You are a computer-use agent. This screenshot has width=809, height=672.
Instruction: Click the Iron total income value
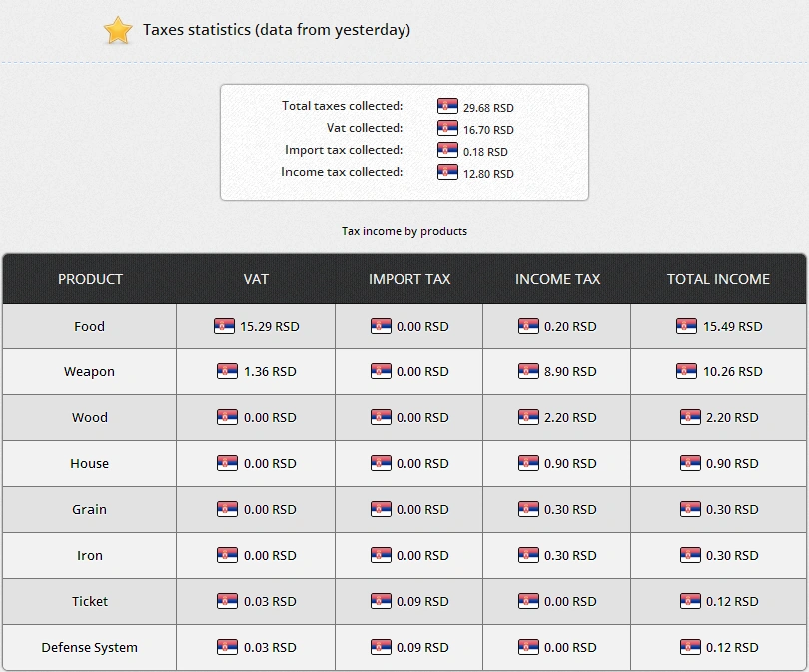click(x=732, y=556)
